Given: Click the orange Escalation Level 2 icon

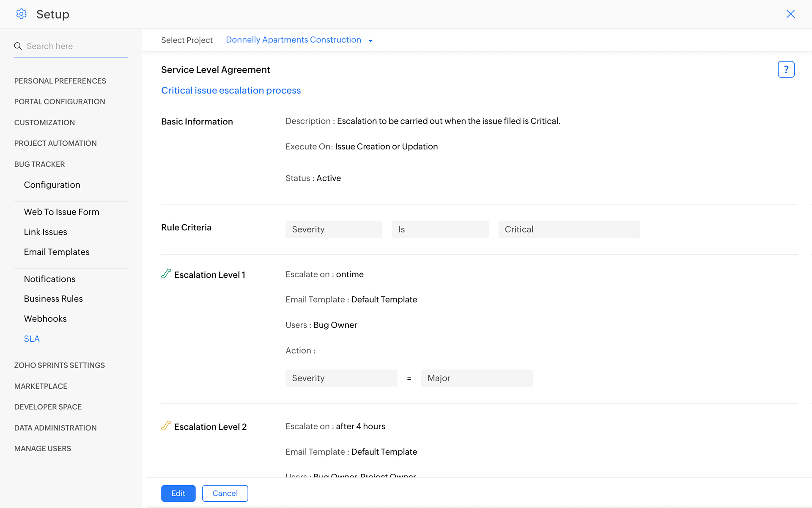Looking at the screenshot, I should pyautogui.click(x=166, y=426).
